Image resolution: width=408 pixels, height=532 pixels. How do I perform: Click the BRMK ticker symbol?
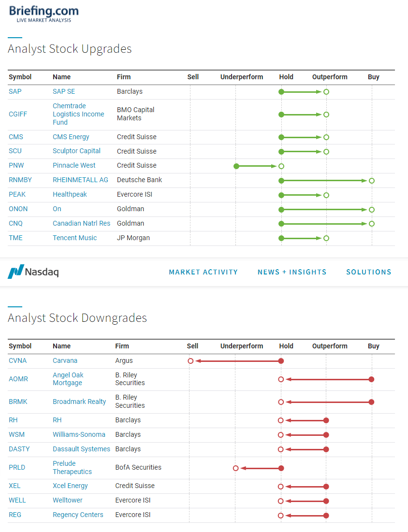click(x=18, y=402)
